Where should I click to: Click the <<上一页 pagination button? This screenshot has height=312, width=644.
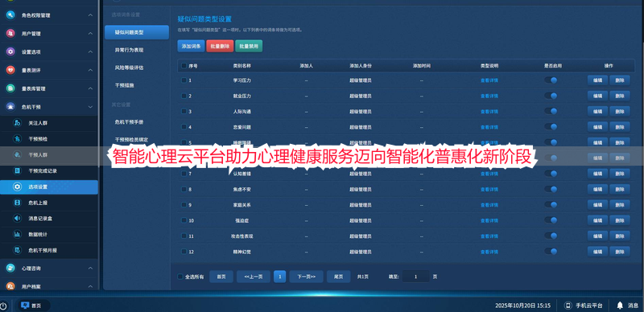click(254, 277)
